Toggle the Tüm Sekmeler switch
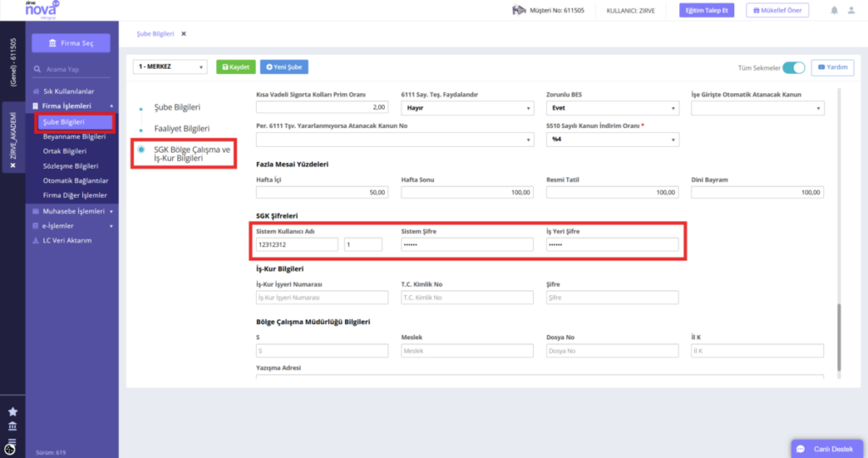Image resolution: width=868 pixels, height=458 pixels. pos(793,68)
